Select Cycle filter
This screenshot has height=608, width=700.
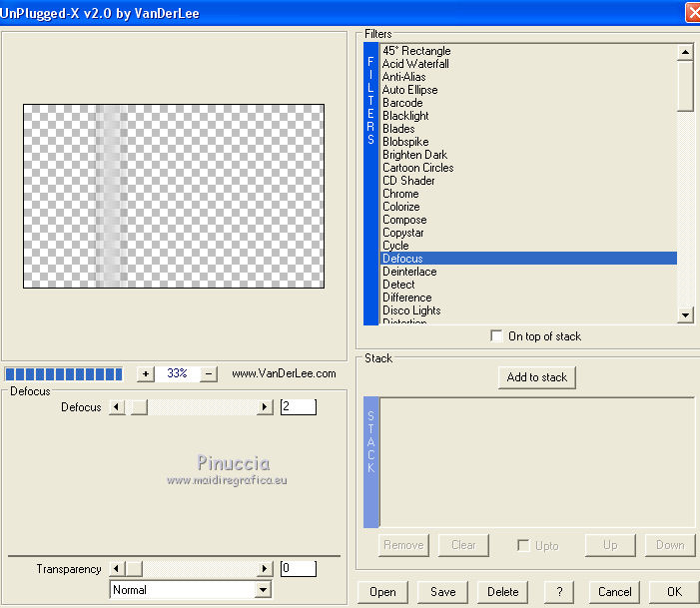[x=528, y=246]
